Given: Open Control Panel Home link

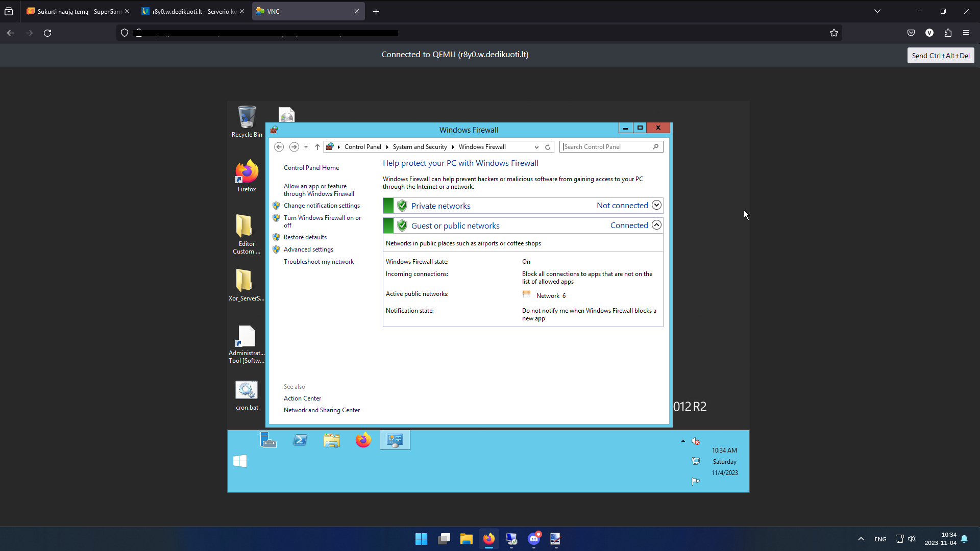Looking at the screenshot, I should coord(311,168).
